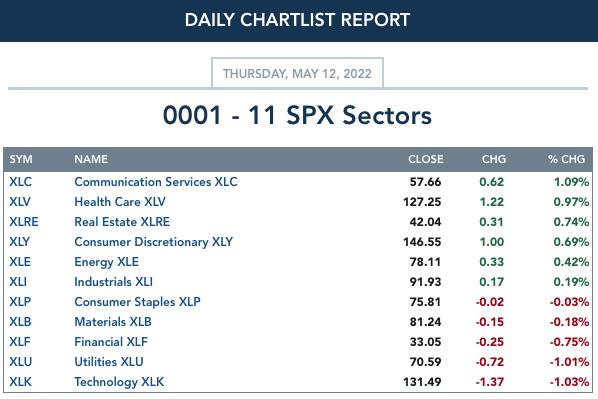Sort table by SYM column header
The image size is (598, 399).
[x=21, y=159]
